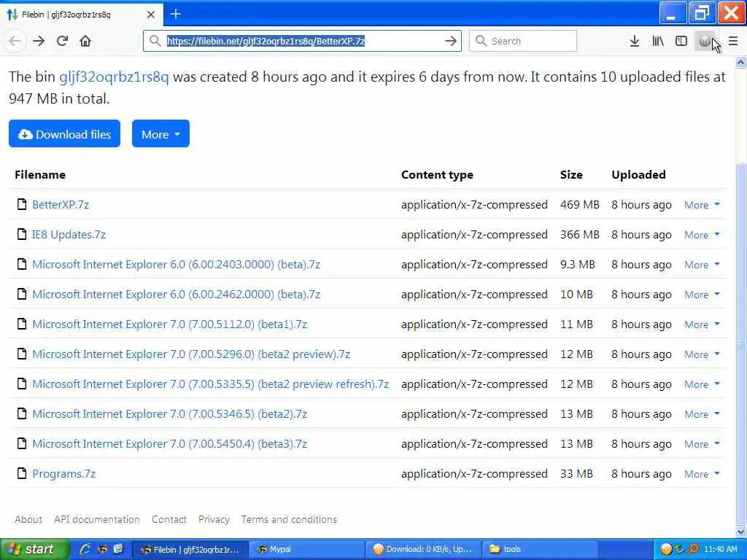747x560 pixels.
Task: Click the URL address bar field
Action: 302,41
